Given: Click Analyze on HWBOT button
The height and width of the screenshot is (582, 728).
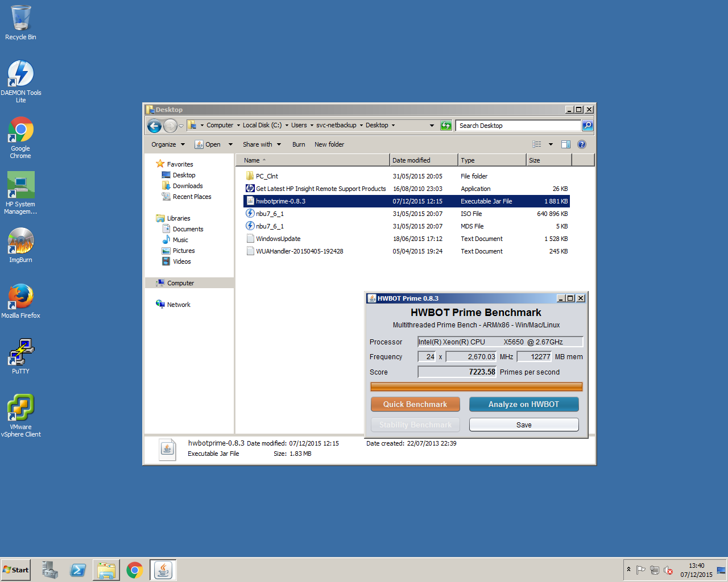Looking at the screenshot, I should (524, 404).
